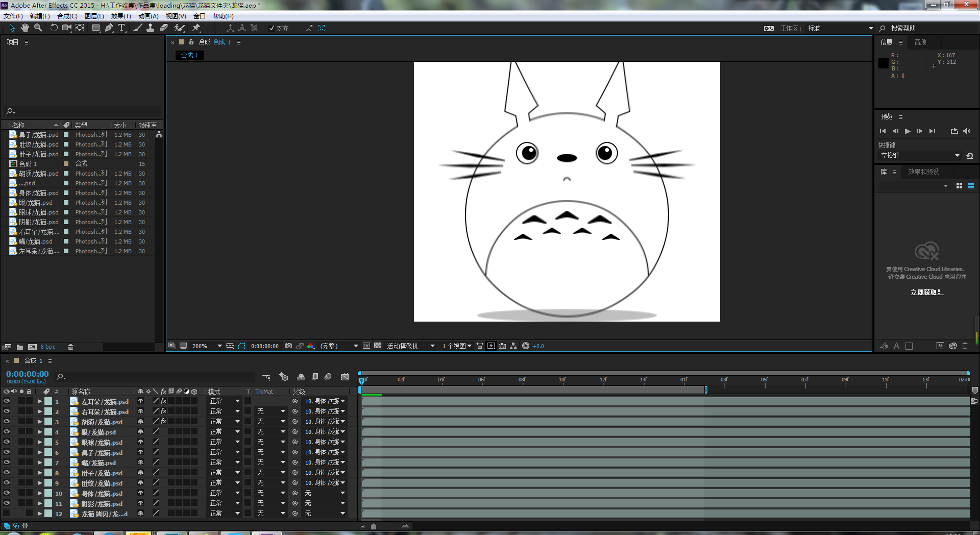
Task: Select the Brush tool
Action: [x=138, y=28]
